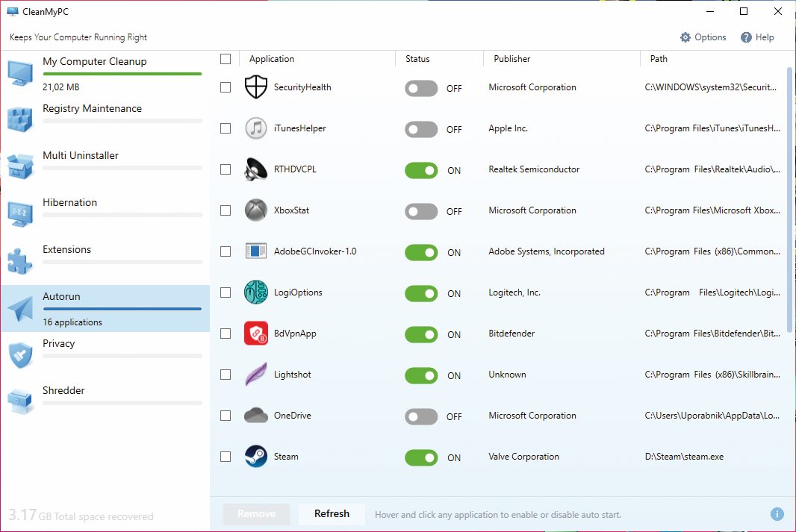The image size is (796, 532).
Task: Click the Registry Maintenance cubes icon
Action: pos(20,119)
